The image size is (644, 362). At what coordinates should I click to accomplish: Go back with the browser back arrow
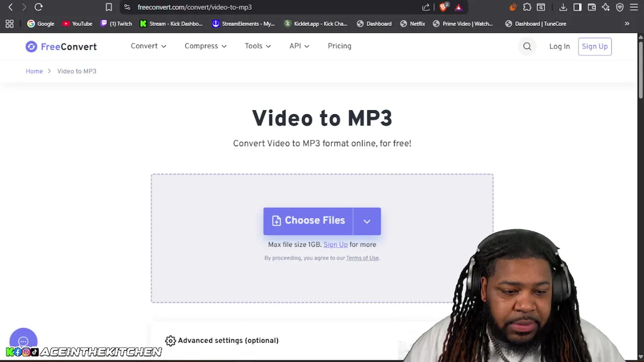click(11, 7)
